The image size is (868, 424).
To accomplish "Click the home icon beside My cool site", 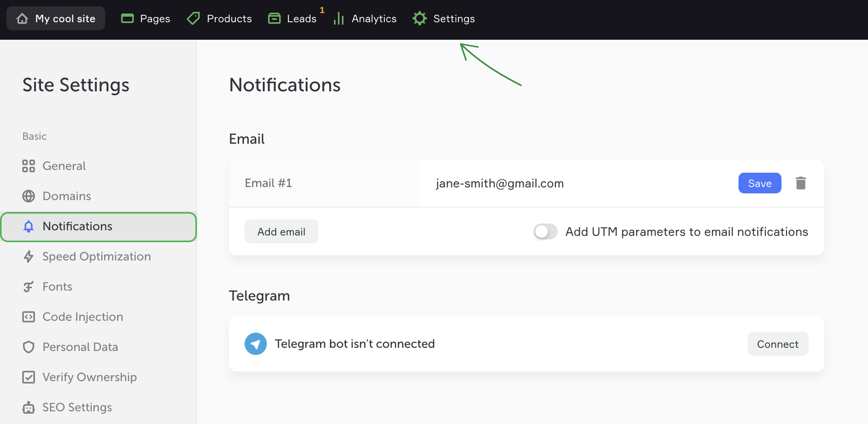I will (22, 19).
